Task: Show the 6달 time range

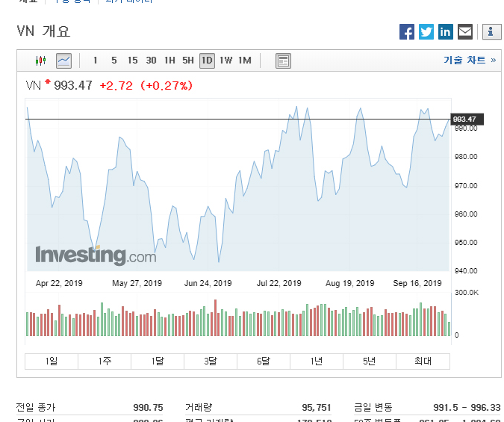Action: pos(264,362)
